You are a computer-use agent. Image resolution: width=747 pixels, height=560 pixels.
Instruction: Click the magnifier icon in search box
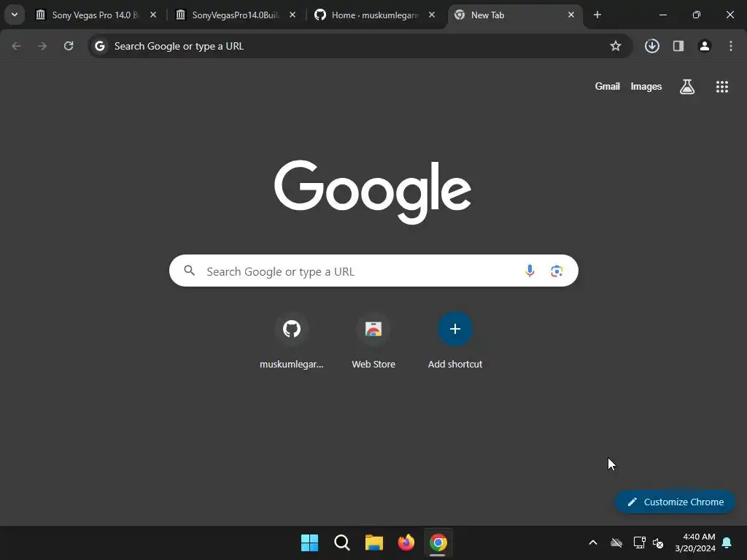pos(189,271)
